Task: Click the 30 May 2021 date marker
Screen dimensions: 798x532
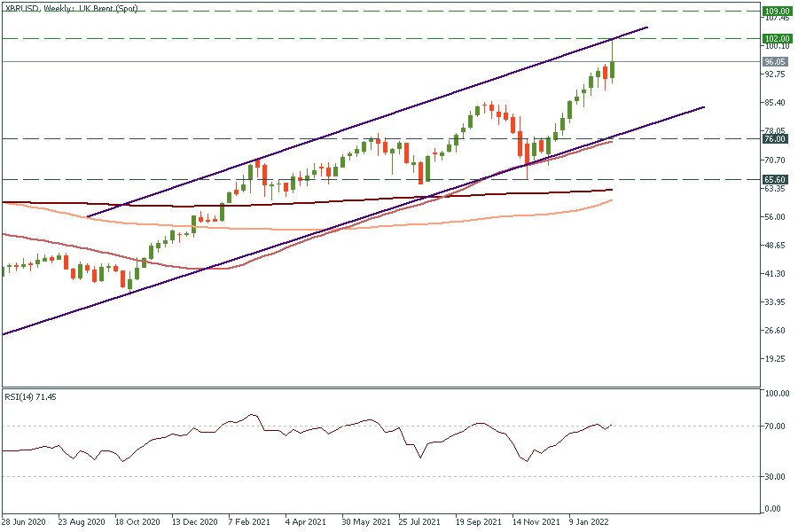Action: click(364, 522)
